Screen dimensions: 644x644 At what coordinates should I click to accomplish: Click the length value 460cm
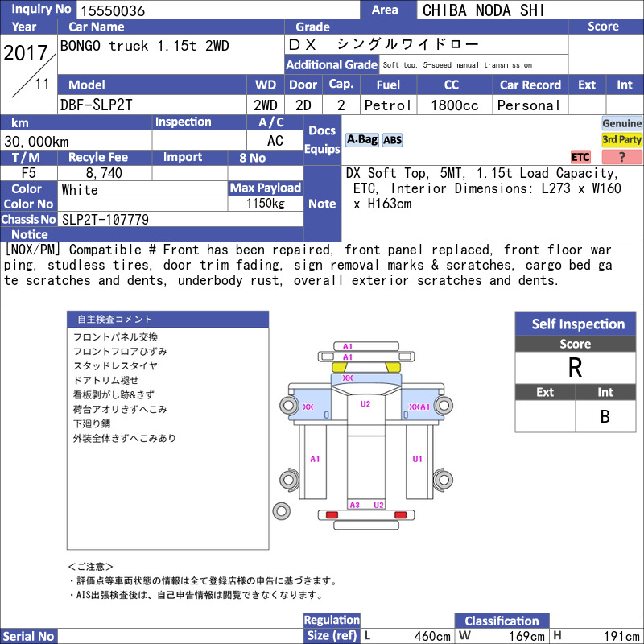coord(432,636)
